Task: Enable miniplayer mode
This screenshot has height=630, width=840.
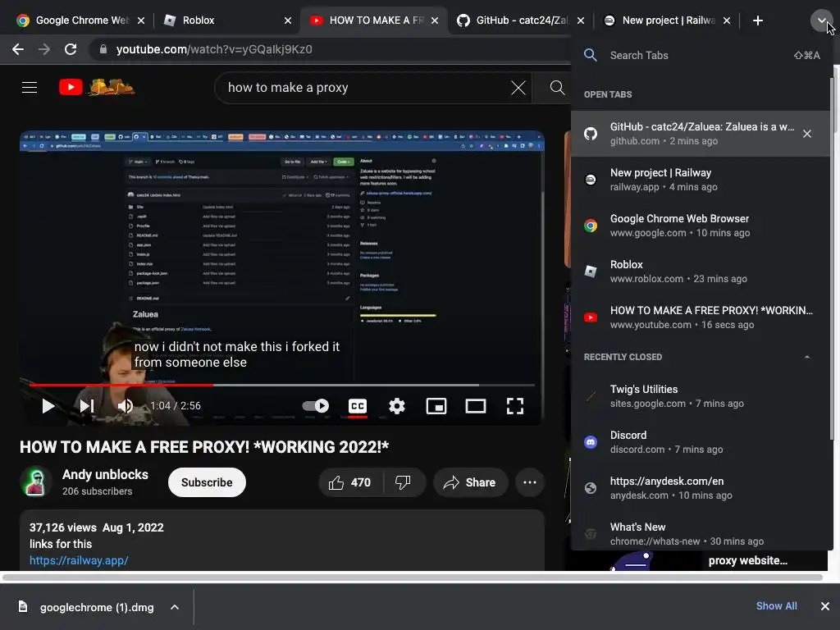Action: pyautogui.click(x=436, y=406)
